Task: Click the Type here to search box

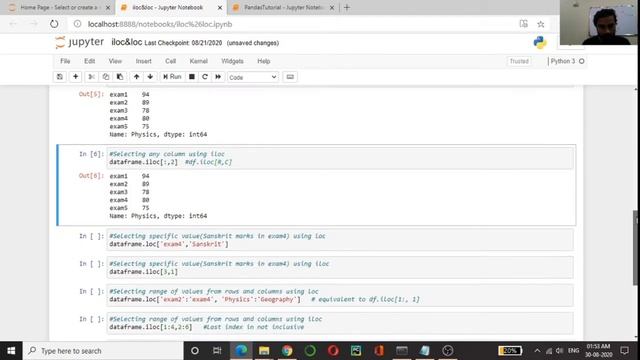Action: (103, 351)
